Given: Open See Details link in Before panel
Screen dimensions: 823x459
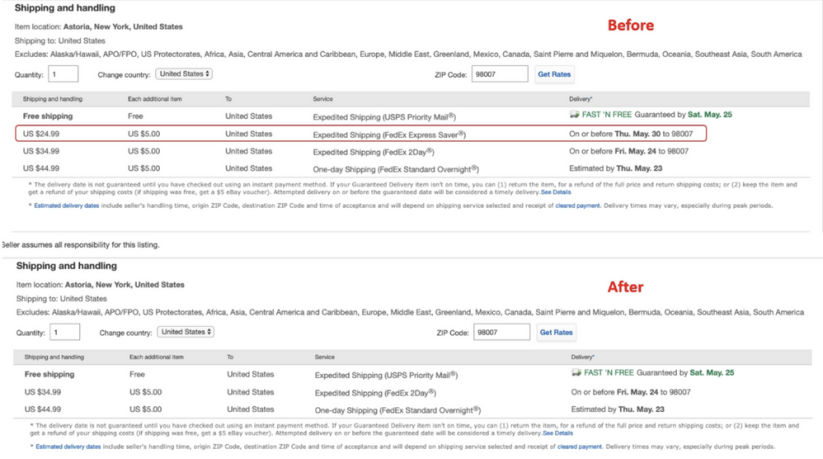Looking at the screenshot, I should pyautogui.click(x=556, y=192).
